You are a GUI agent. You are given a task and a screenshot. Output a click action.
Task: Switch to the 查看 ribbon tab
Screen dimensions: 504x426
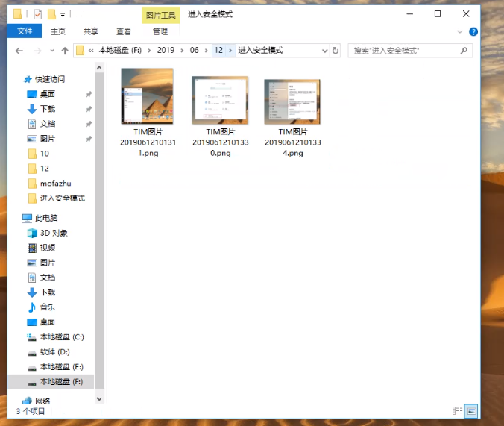pyautogui.click(x=124, y=31)
